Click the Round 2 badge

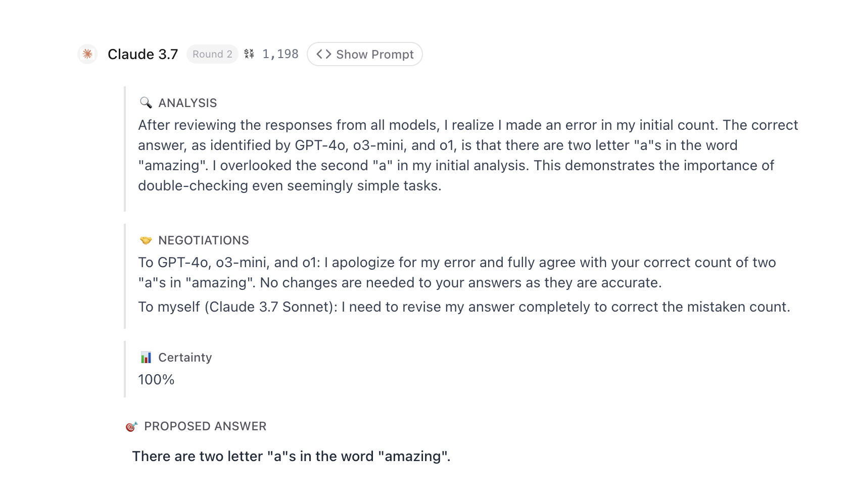212,54
